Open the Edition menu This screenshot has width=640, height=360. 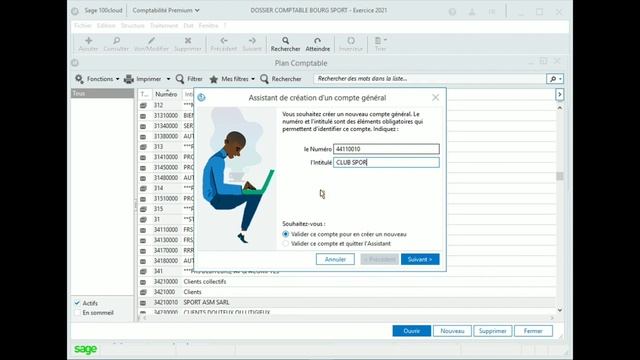click(106, 25)
